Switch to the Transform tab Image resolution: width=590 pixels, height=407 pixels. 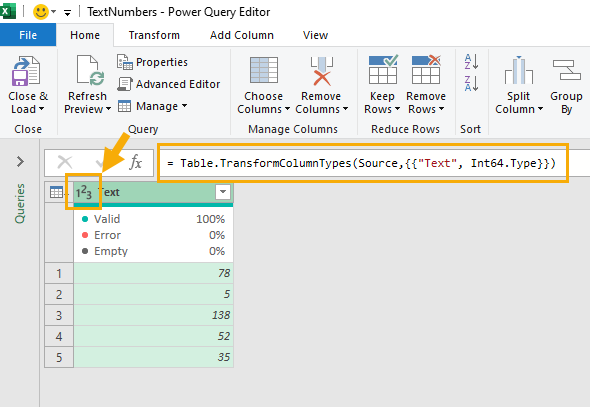pyautogui.click(x=154, y=35)
